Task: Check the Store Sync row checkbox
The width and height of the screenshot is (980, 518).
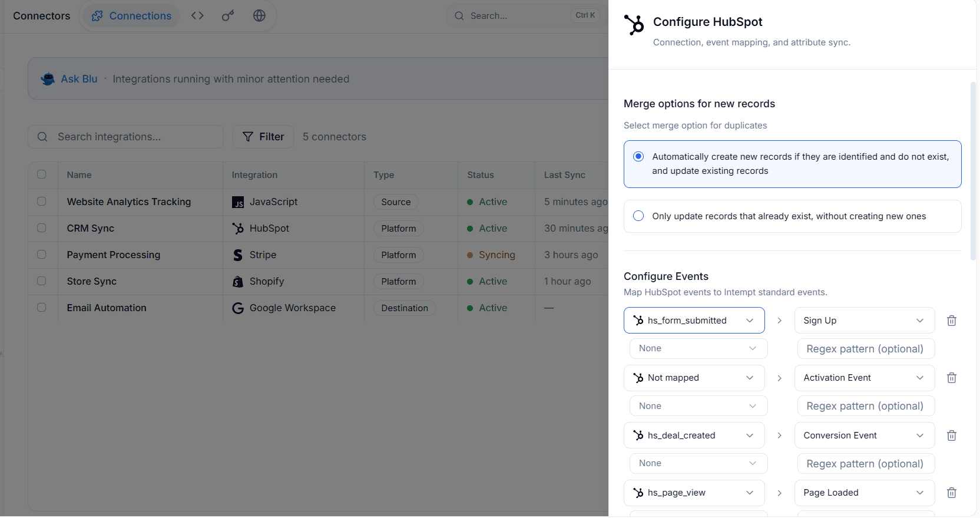Action: coord(41,281)
